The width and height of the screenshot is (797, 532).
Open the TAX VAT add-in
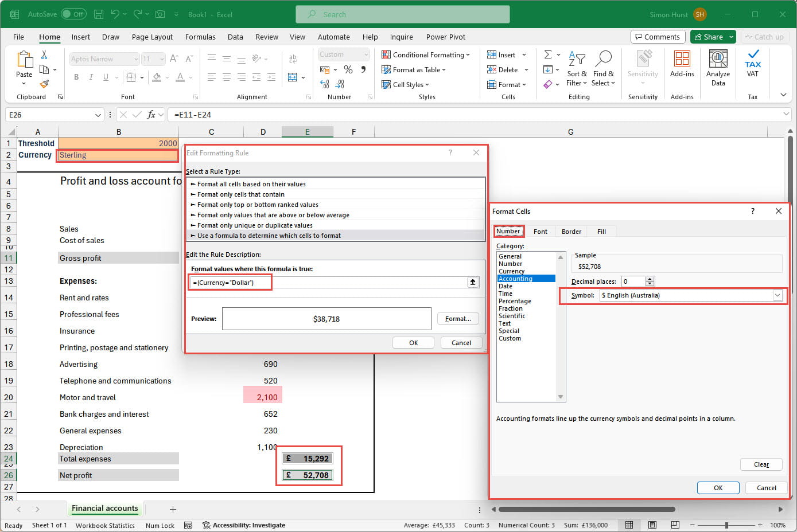coord(752,64)
